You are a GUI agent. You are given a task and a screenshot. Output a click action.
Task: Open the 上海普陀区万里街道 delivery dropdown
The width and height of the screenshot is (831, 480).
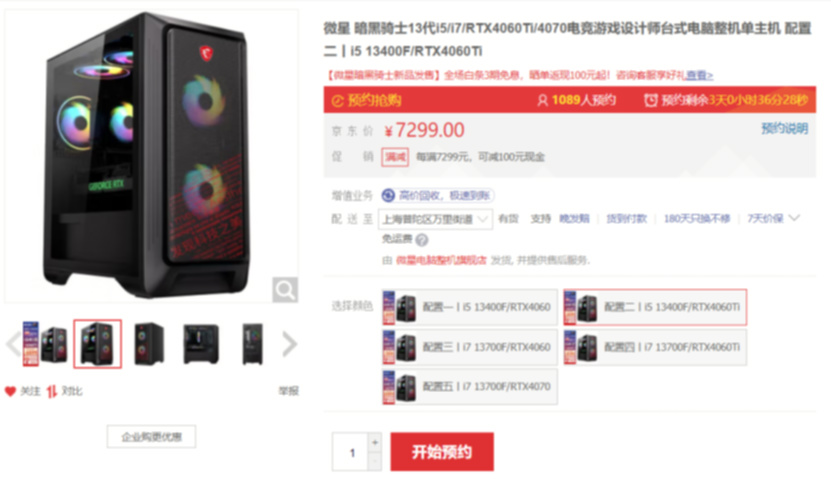click(435, 219)
